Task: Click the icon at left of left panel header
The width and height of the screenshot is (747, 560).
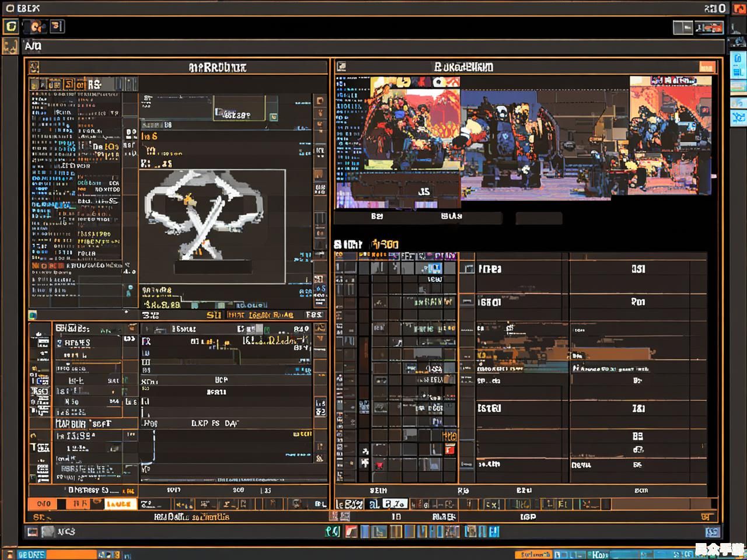Action: [x=34, y=67]
